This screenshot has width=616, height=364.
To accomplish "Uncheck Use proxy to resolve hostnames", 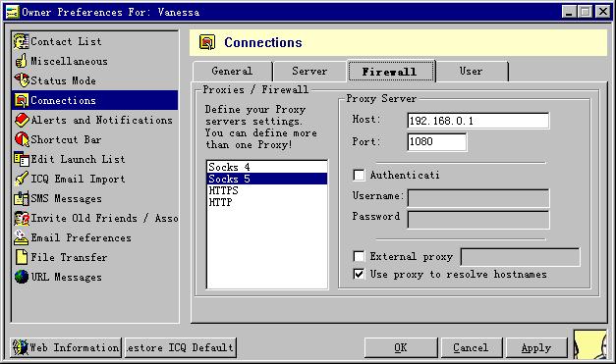I will coord(359,274).
